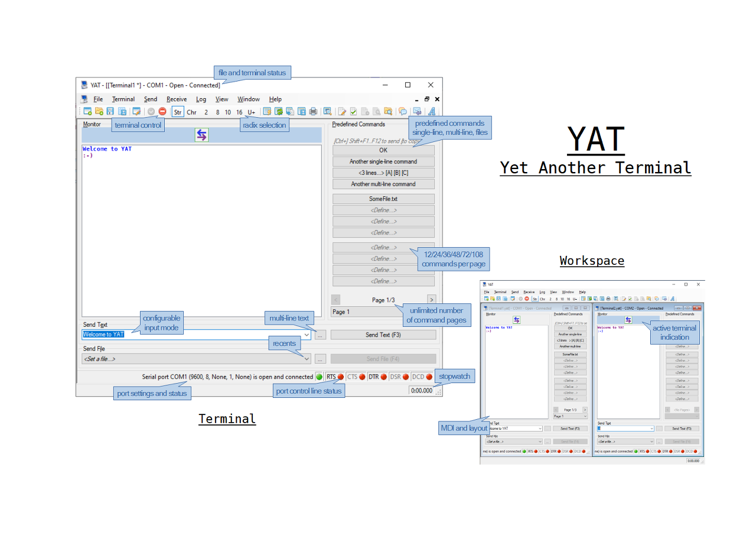Open Terminal1 Page 1 dropdown in Workspace window
The image size is (756, 535).
coord(585,416)
